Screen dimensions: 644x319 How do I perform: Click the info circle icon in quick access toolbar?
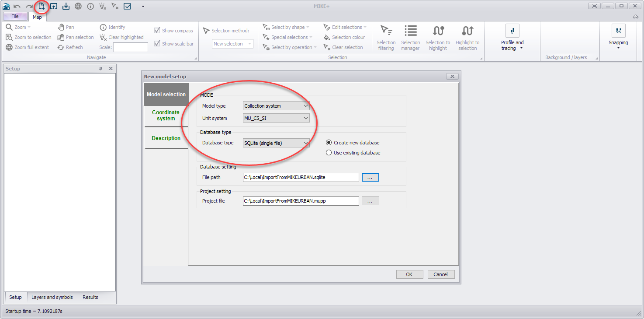90,6
